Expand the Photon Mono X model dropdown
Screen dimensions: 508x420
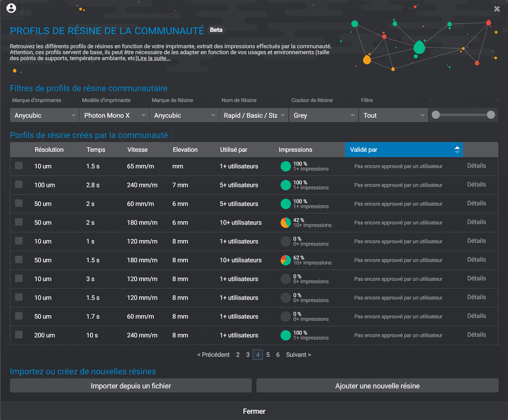[114, 115]
